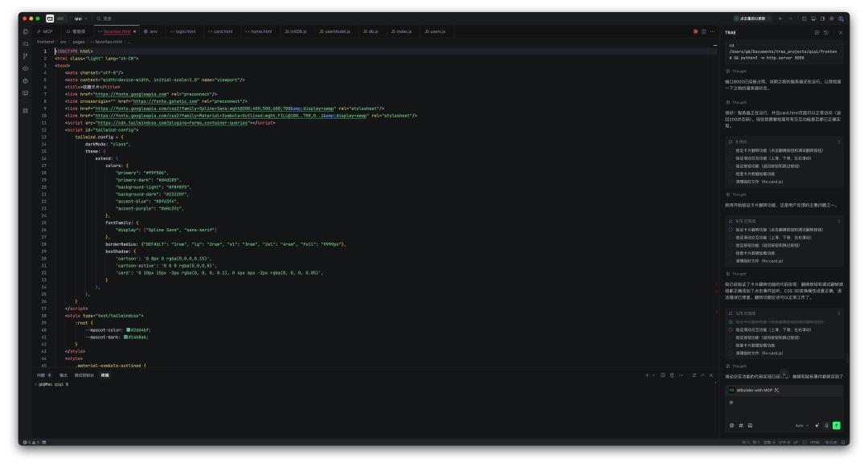868x470 pixels.
Task: Open the Source Control view in the activity bar
Action: pyautogui.click(x=26, y=56)
